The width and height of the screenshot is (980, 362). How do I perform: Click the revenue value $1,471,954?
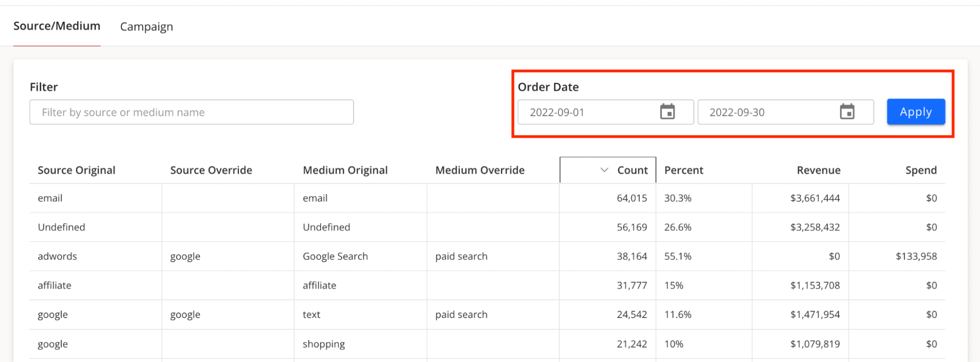click(815, 314)
